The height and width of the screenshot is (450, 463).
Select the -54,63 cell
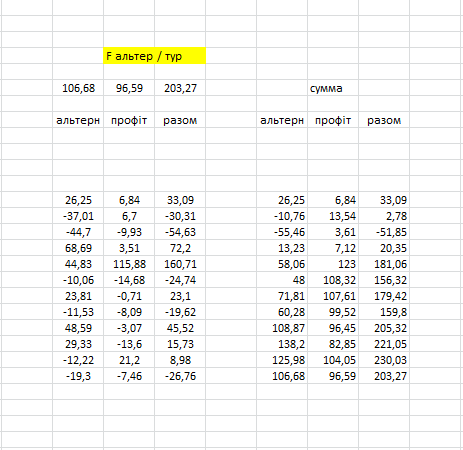pyautogui.click(x=180, y=232)
